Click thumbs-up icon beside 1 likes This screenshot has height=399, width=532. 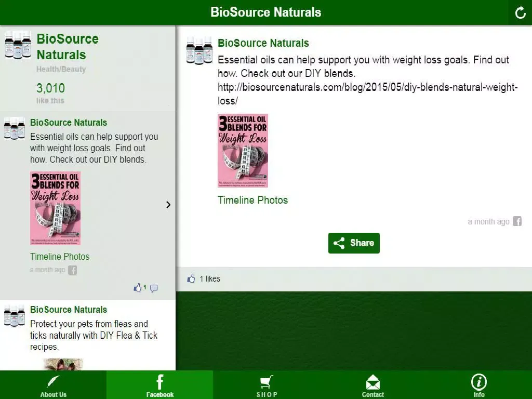tap(191, 278)
